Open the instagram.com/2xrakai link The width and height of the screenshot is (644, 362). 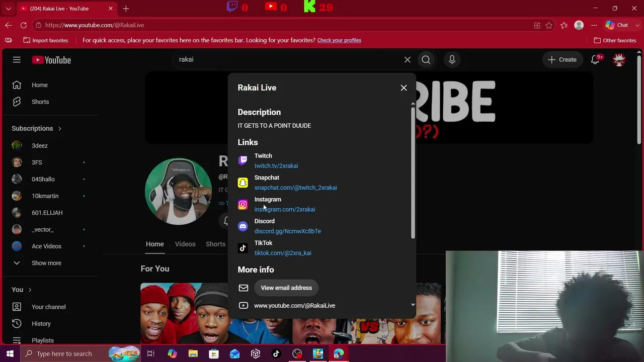point(285,210)
